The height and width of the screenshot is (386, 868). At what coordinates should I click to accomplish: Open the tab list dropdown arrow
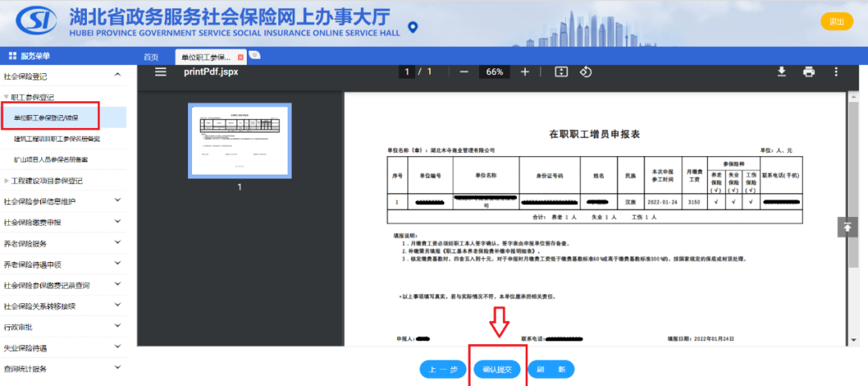(254, 55)
